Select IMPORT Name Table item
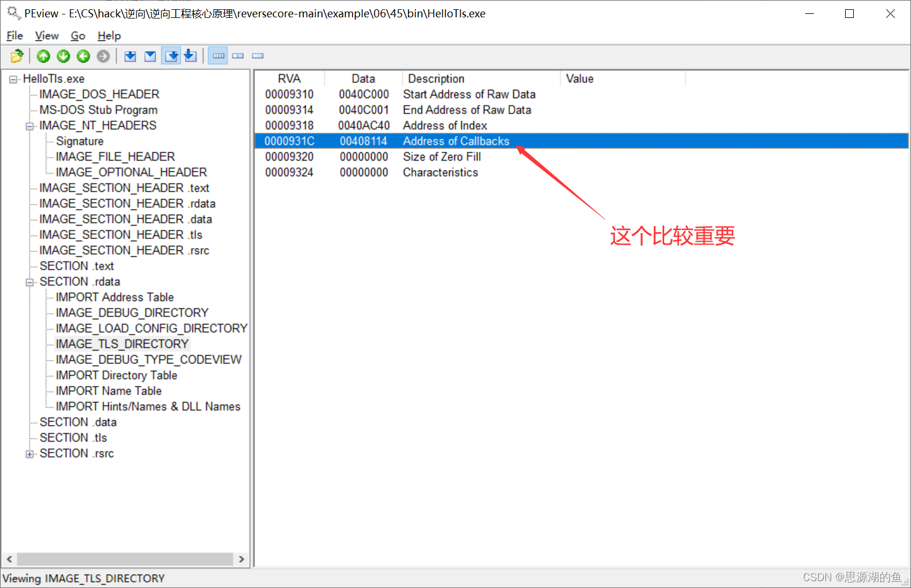The image size is (911, 588). (109, 391)
